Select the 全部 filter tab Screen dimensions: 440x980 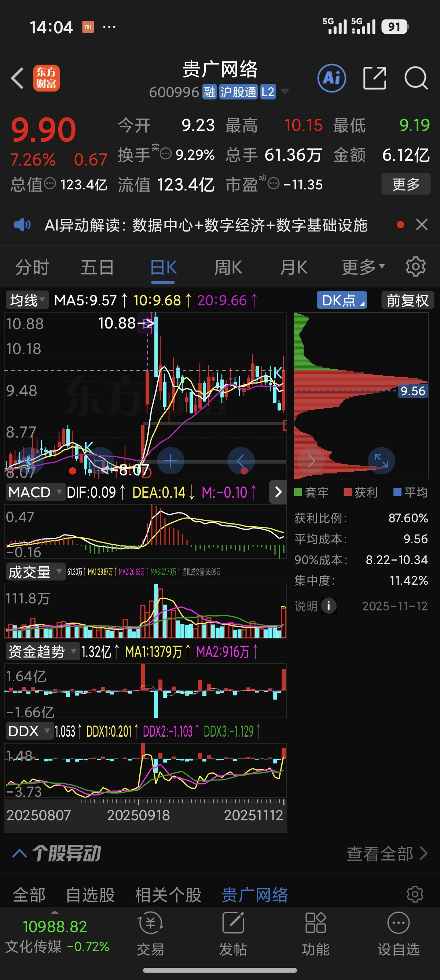(29, 894)
